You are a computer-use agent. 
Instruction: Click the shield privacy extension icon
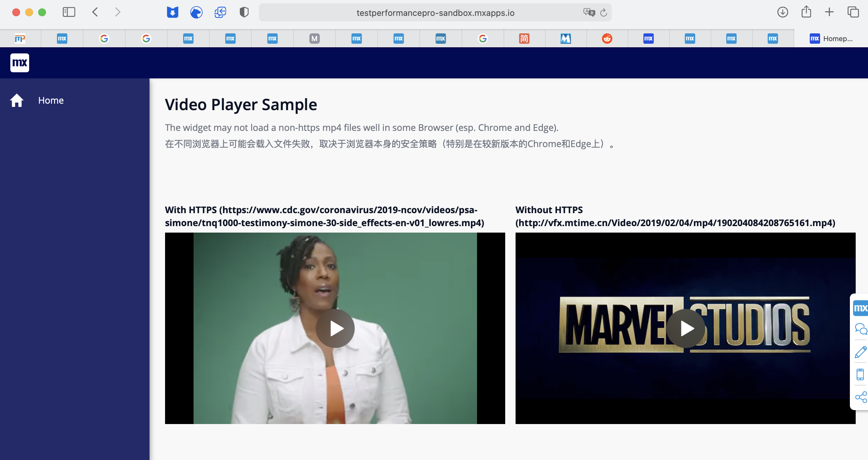244,12
